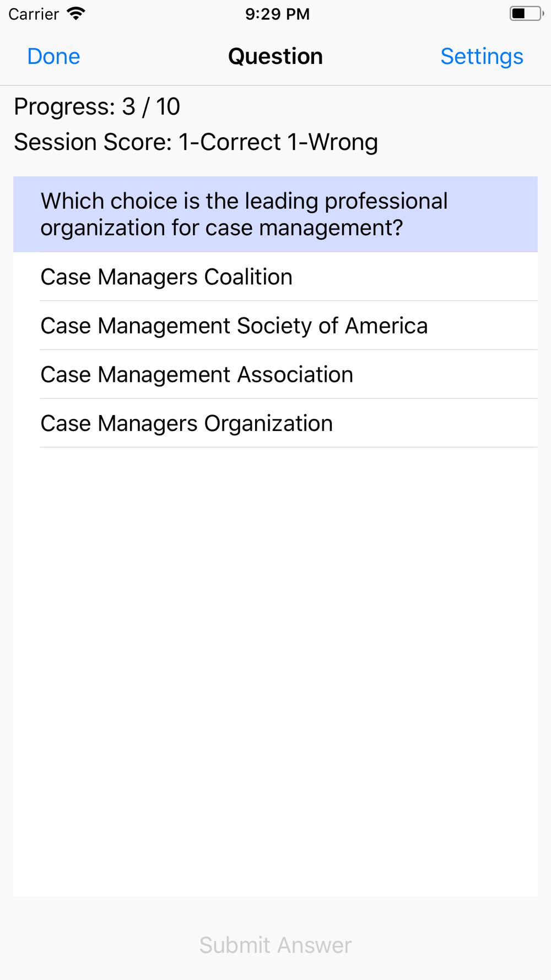Viewport: 551px width, 980px height.
Task: Tap the 1-Wrong score count
Action: point(333,142)
